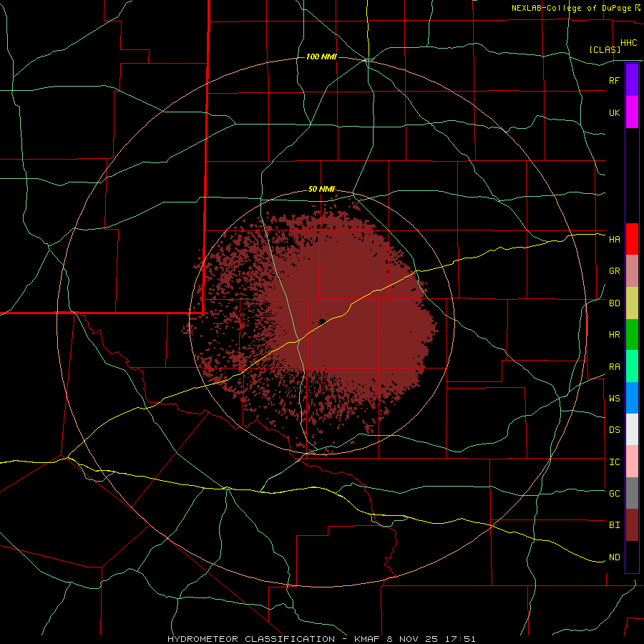Click the WS legend label
The height and width of the screenshot is (644, 644).
[x=614, y=399]
